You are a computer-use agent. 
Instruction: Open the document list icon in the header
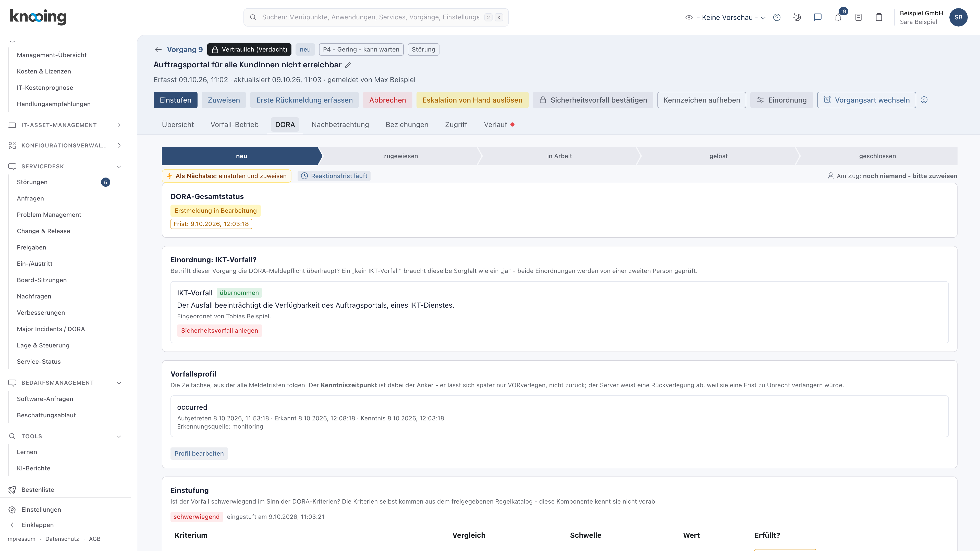click(858, 17)
